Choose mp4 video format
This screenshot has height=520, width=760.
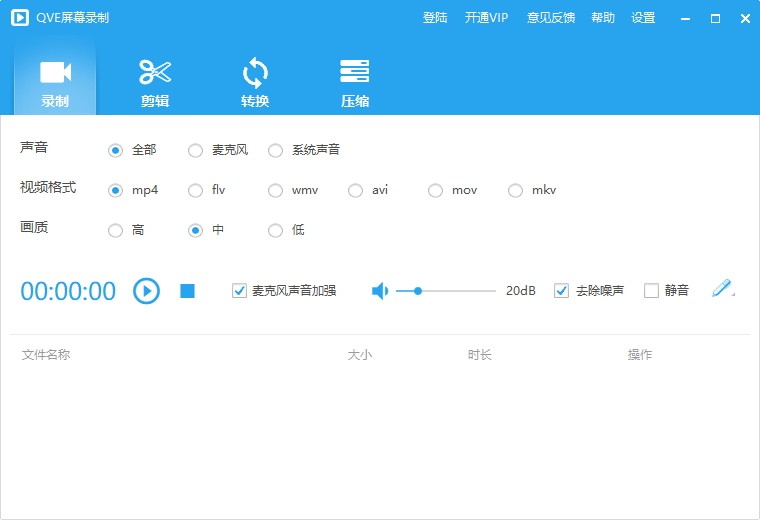click(x=115, y=190)
